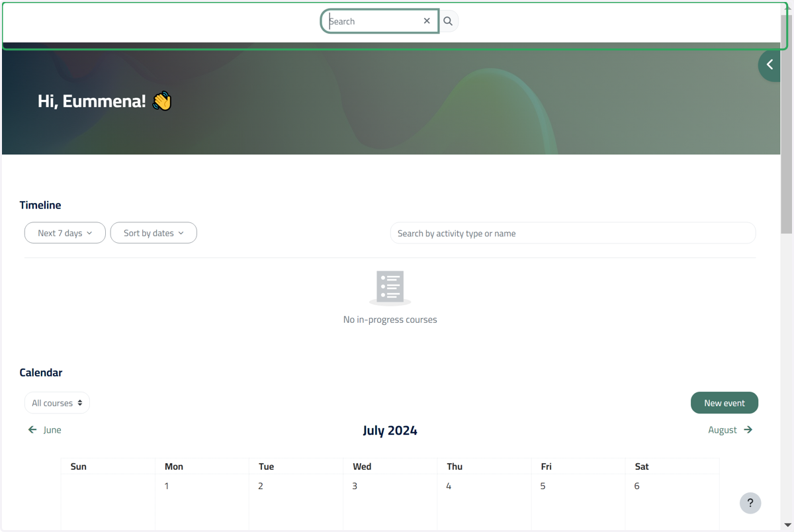This screenshot has width=794, height=532.
Task: Click the Mon column header
Action: [174, 466]
